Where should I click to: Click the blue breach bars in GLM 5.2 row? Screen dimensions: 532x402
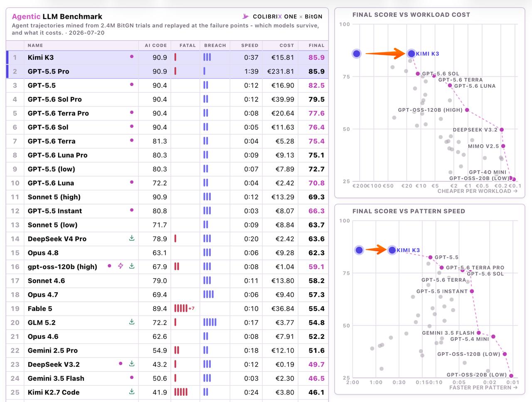[x=210, y=323]
